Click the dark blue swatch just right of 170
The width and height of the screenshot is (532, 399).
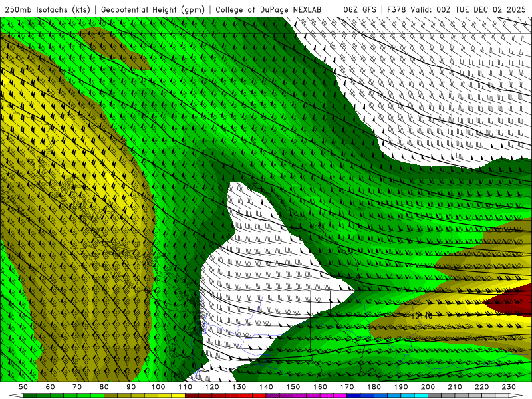354,396
